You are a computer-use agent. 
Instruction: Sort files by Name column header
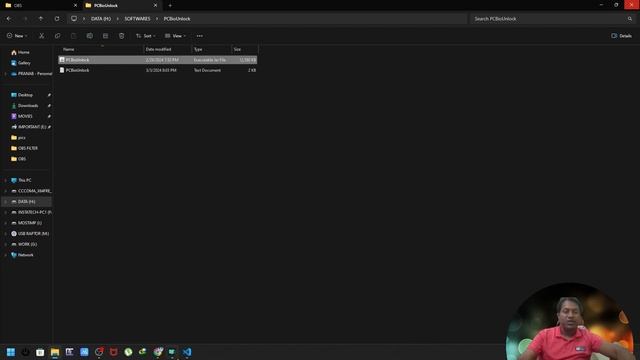click(x=102, y=49)
